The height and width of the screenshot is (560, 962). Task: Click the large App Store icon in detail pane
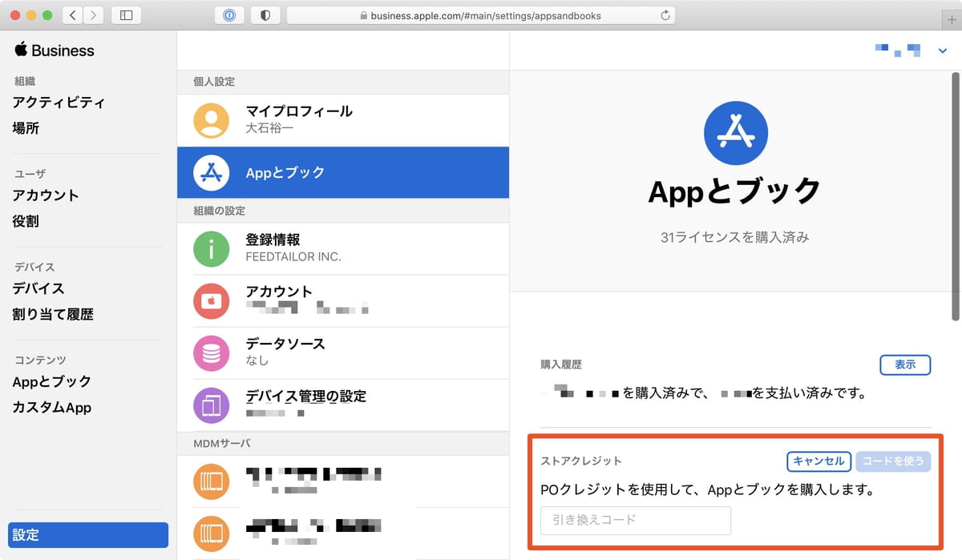pyautogui.click(x=735, y=133)
